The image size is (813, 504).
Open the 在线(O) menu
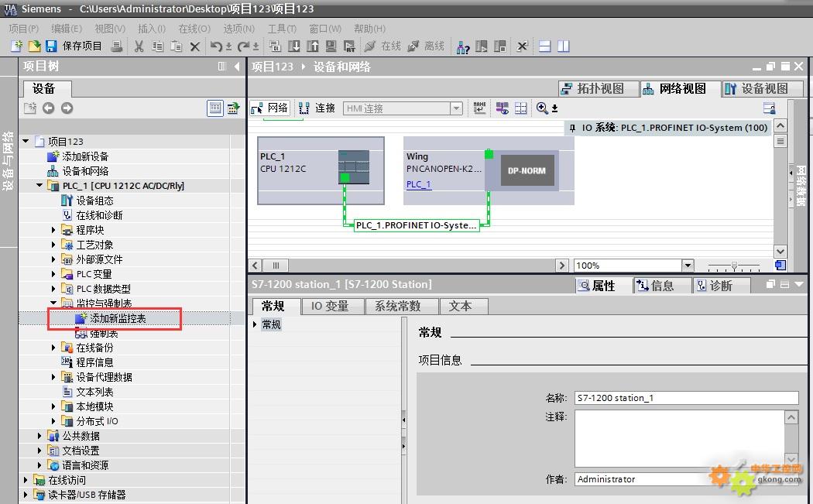pos(194,29)
